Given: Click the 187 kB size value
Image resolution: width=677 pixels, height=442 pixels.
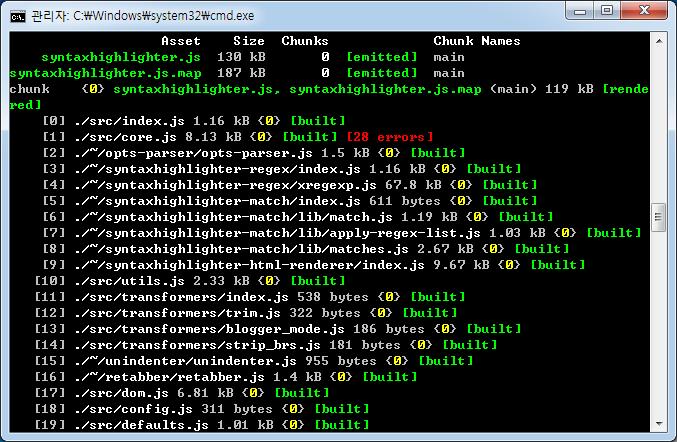Looking at the screenshot, I should (x=241, y=73).
